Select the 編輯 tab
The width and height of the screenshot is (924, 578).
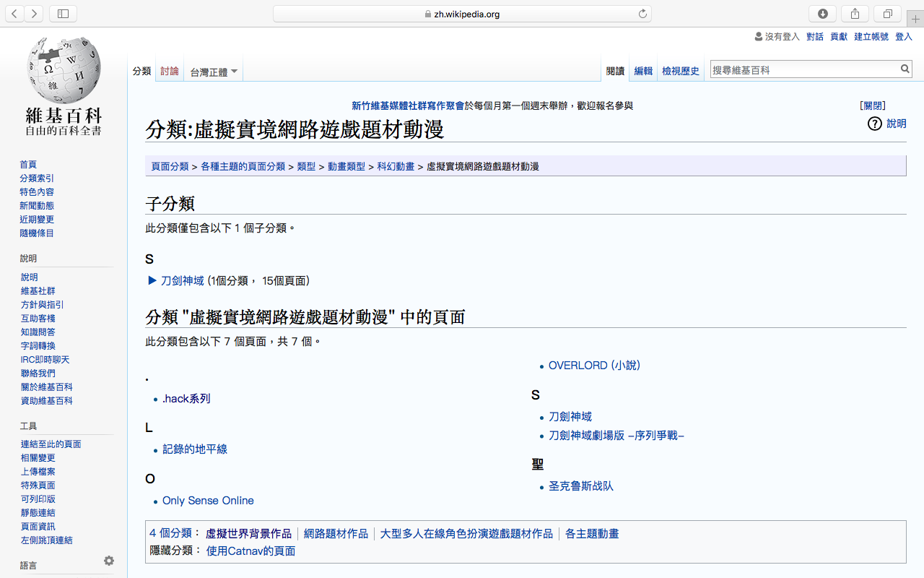coord(643,71)
